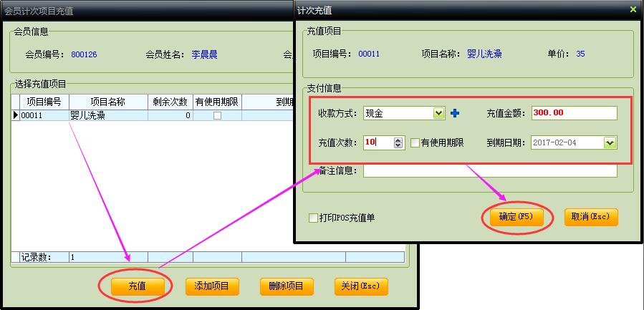Screen dimensions: 644x310
Task: Enable the 打印POS充值单 checkbox
Action: click(x=313, y=218)
